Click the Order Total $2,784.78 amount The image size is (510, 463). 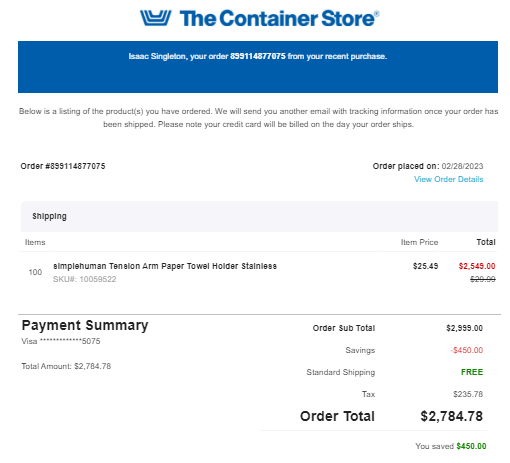tap(451, 416)
